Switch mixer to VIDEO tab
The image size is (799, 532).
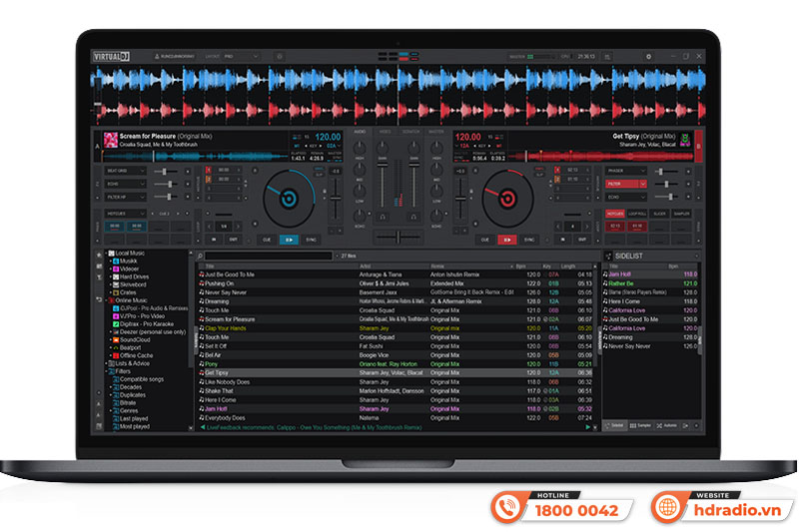coord(386,132)
